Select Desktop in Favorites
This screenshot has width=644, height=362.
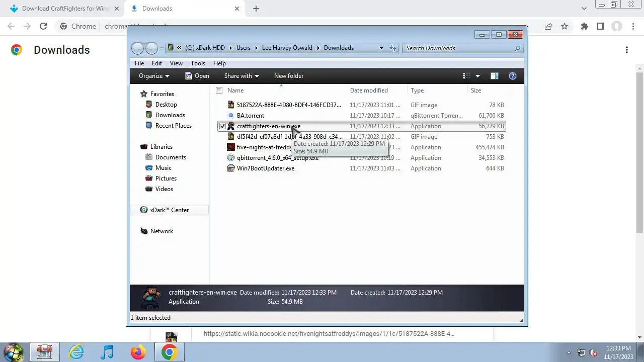166,105
